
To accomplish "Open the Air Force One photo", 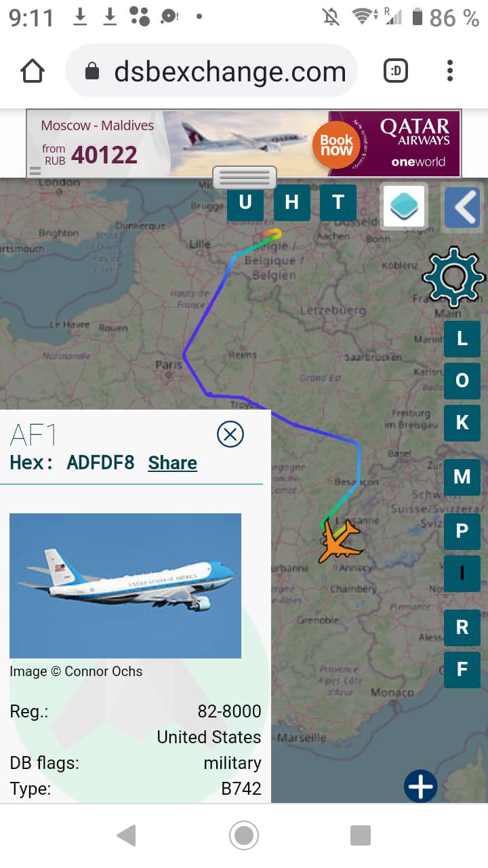I will [x=125, y=586].
